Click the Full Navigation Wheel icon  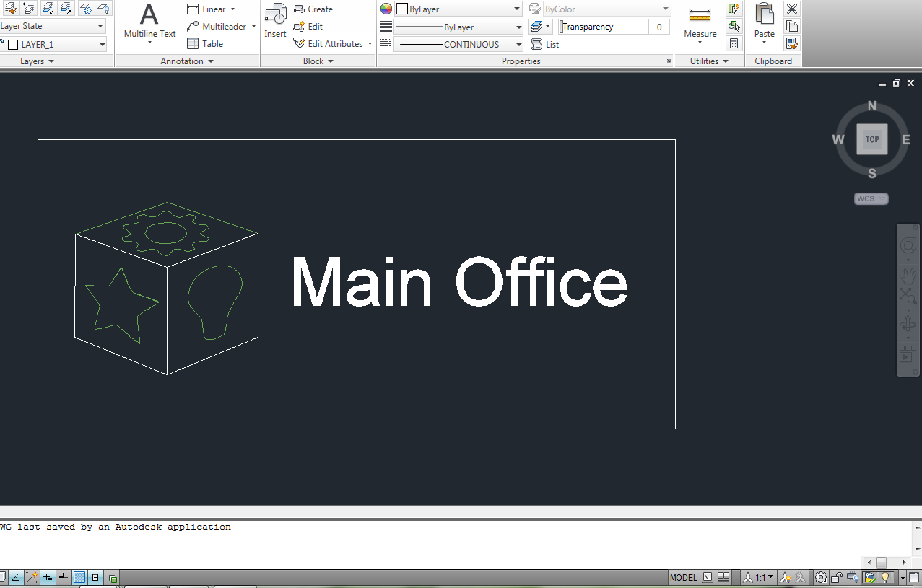[x=908, y=245]
